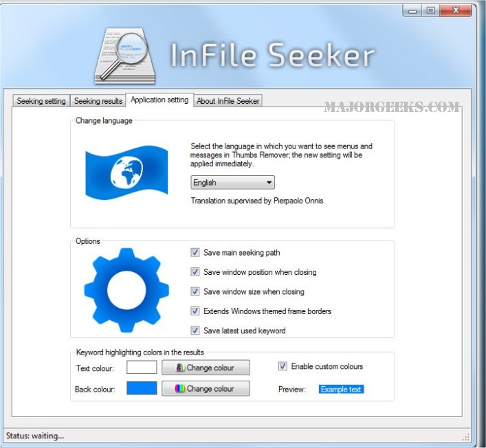The image size is (486, 448).
Task: Select the Application setting tab
Action: [x=159, y=100]
